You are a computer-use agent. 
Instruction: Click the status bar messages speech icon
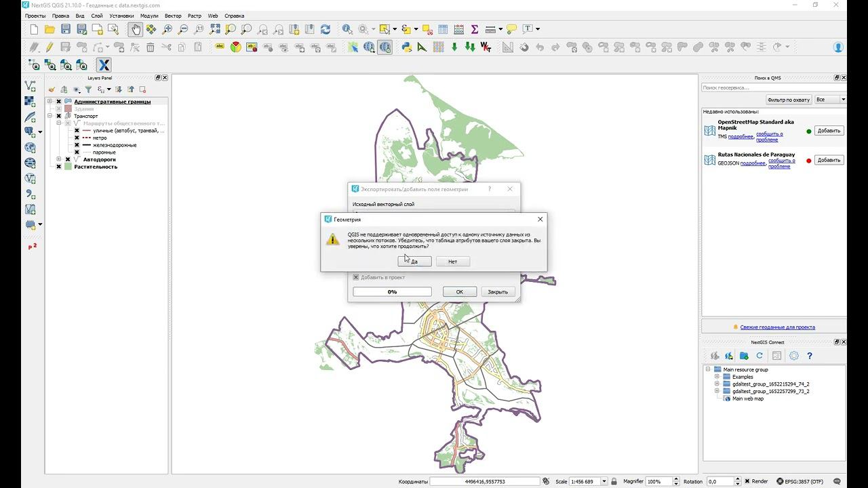pyautogui.click(x=838, y=481)
